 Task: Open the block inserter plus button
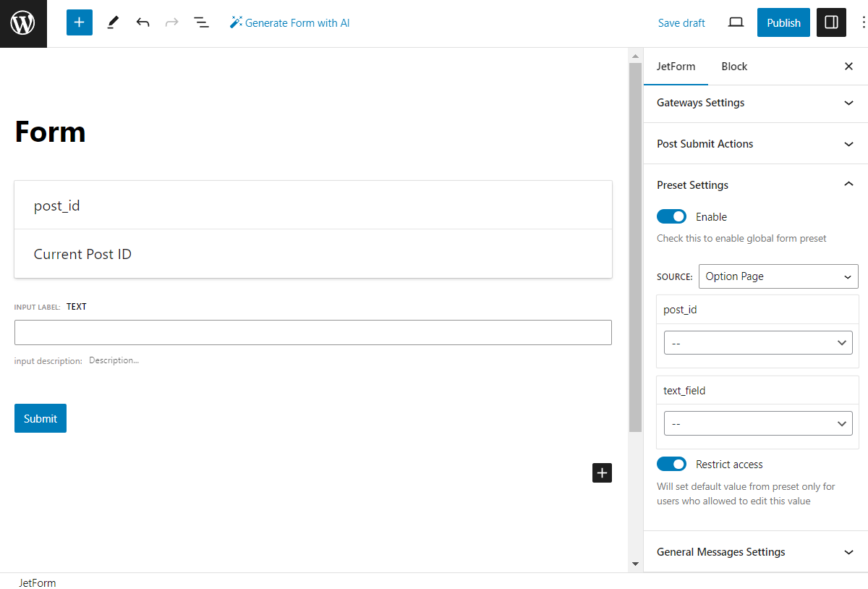(x=80, y=22)
